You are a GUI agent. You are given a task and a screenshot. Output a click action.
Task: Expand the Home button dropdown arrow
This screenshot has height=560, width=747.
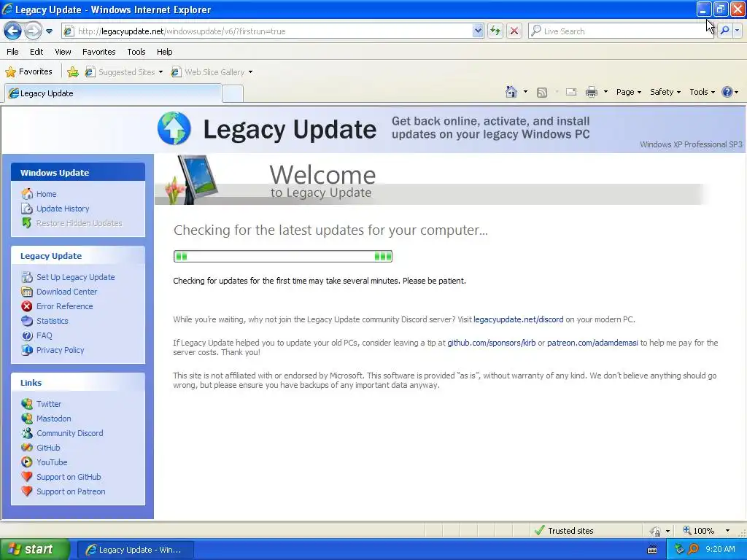click(x=525, y=92)
